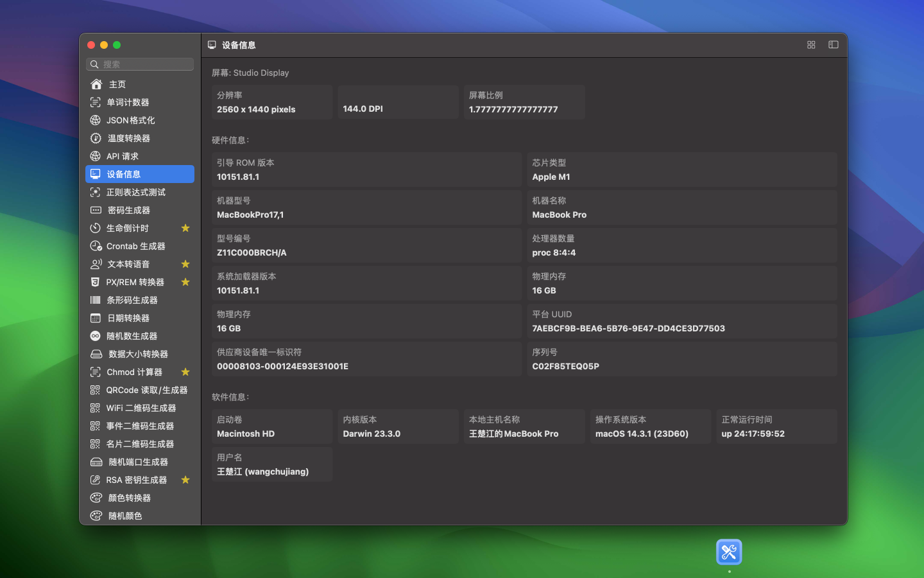Click the 条形码生成器 barcode icon
This screenshot has height=578, width=924.
tap(96, 300)
